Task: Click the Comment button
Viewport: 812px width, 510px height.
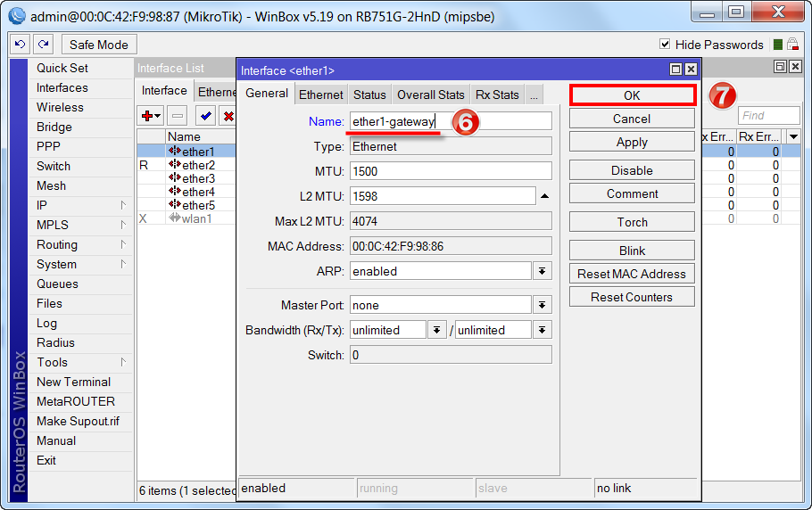Action: 632,194
